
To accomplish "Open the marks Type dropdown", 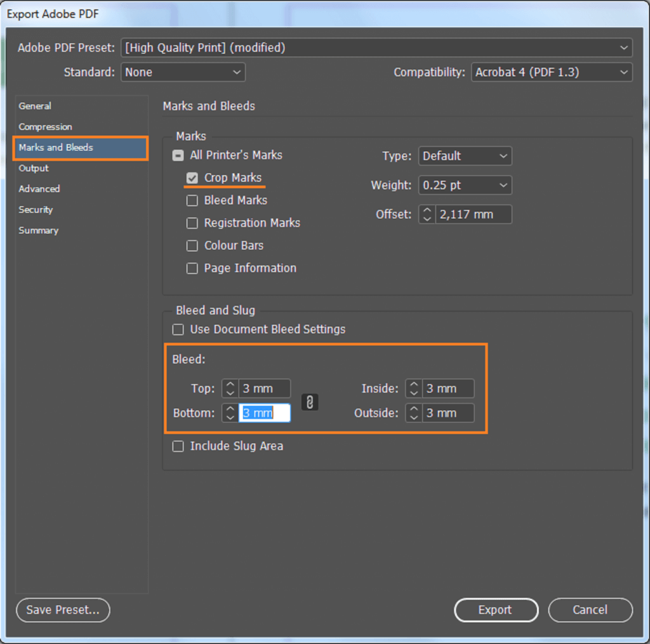I will click(x=465, y=156).
